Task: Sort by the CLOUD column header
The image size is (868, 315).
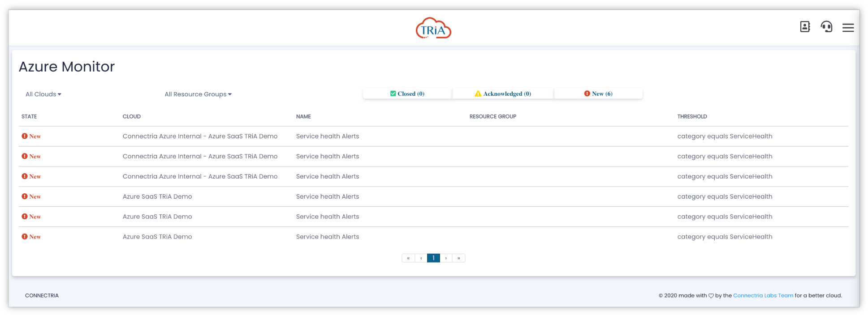Action: pyautogui.click(x=132, y=117)
